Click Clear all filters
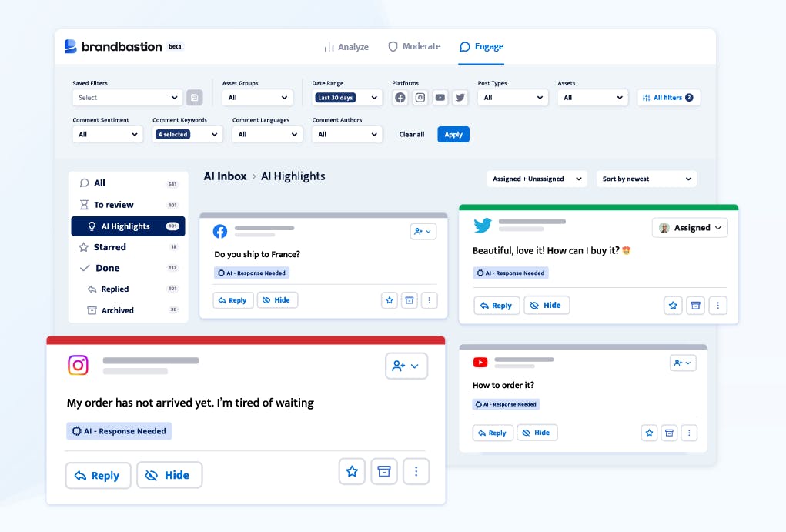The image size is (786, 532). point(412,135)
